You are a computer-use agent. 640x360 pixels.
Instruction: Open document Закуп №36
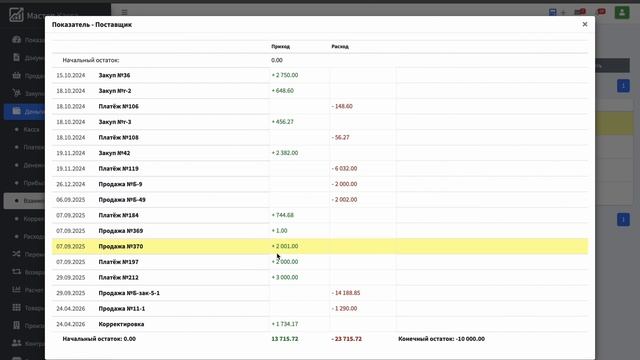(114, 75)
